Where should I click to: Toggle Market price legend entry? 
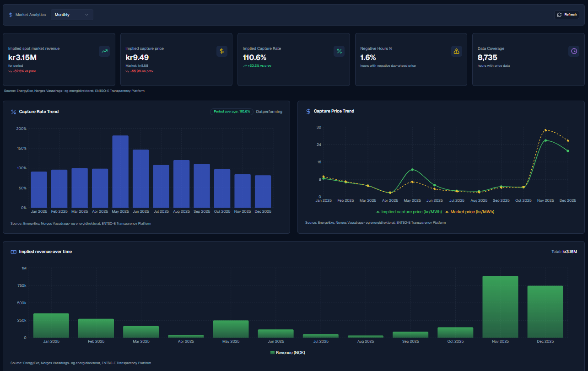click(469, 212)
